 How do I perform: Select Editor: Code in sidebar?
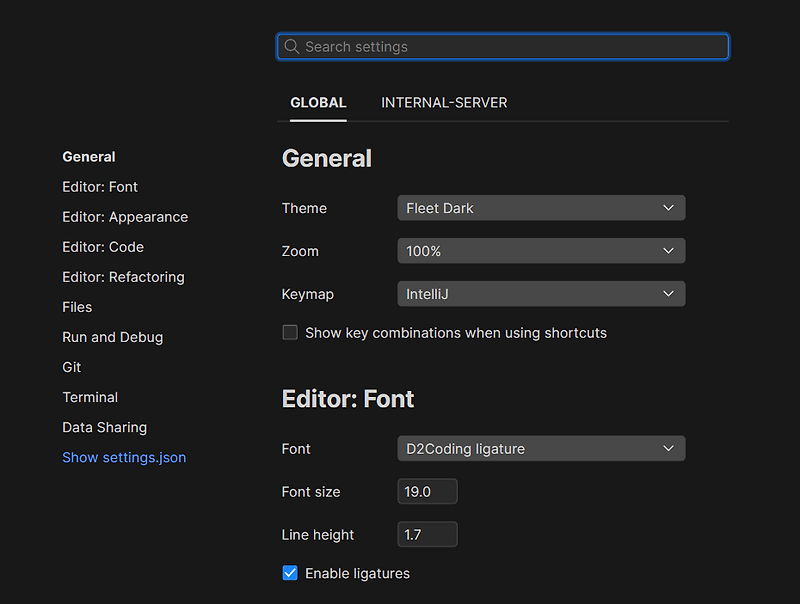[103, 247]
